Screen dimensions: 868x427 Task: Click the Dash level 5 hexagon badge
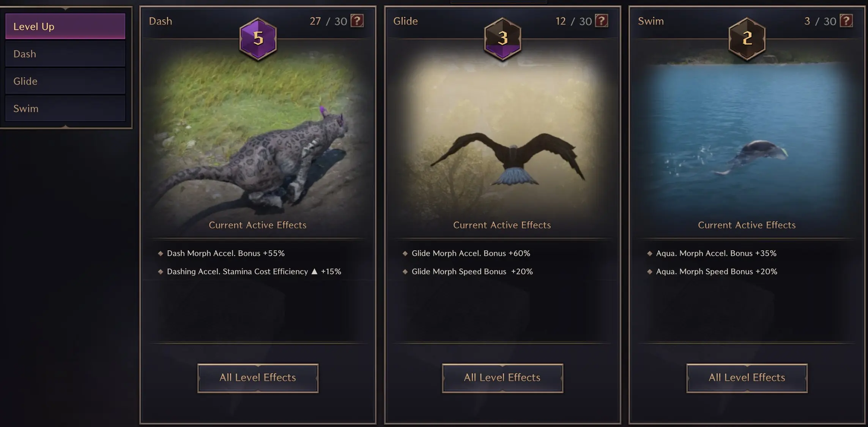click(258, 38)
